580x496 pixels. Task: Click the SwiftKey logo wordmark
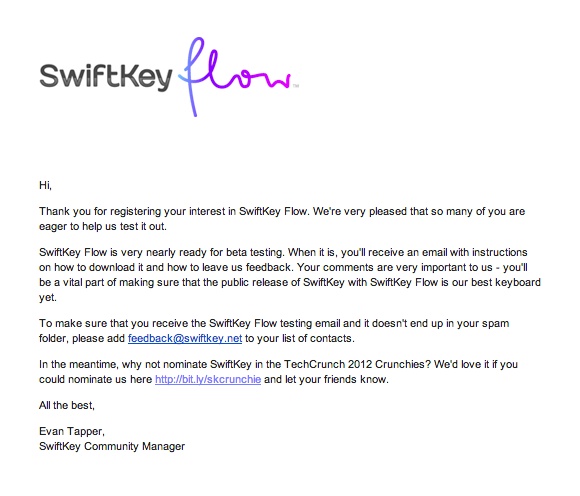(x=106, y=77)
